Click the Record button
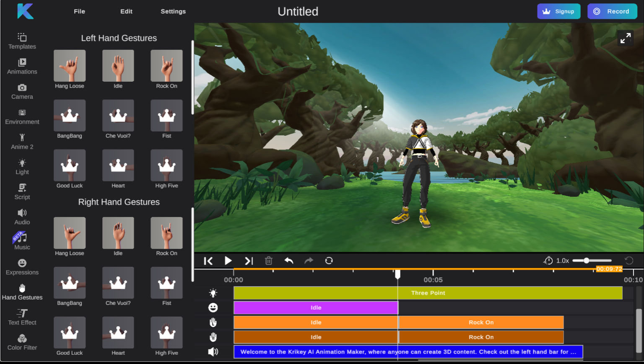 [x=612, y=11]
